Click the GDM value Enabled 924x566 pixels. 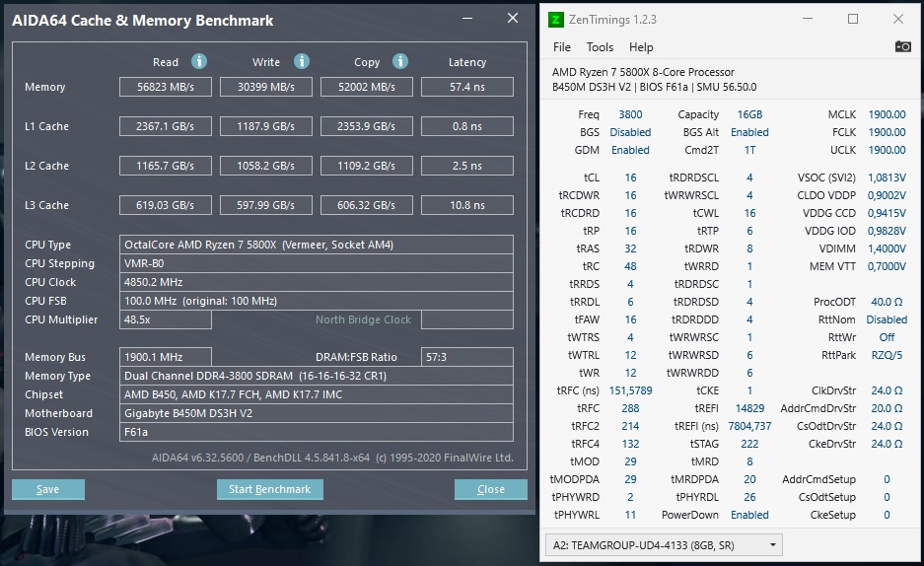[x=630, y=150]
